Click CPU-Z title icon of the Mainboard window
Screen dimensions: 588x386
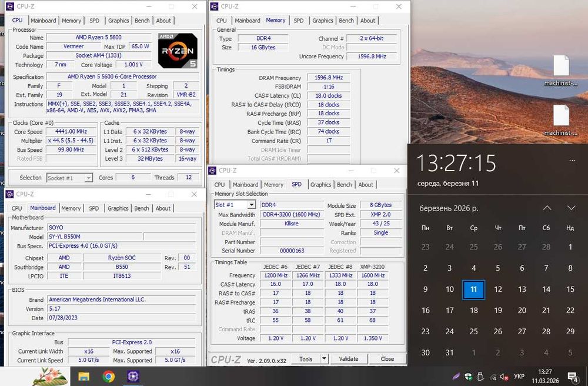(x=10, y=194)
